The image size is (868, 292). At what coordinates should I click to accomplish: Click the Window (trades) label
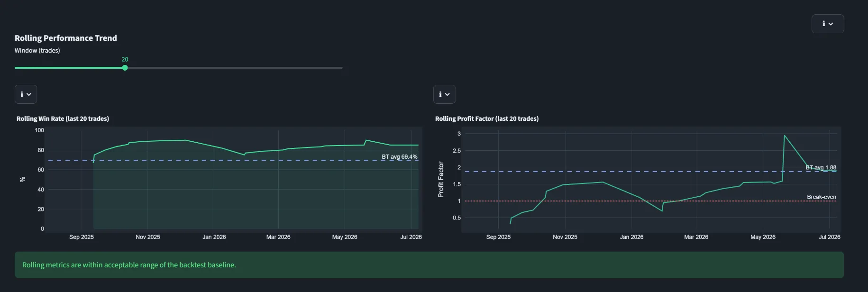pyautogui.click(x=37, y=50)
